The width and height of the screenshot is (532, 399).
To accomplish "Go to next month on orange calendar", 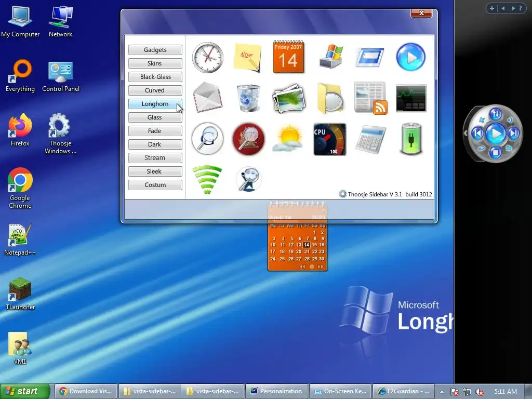I will tap(320, 267).
